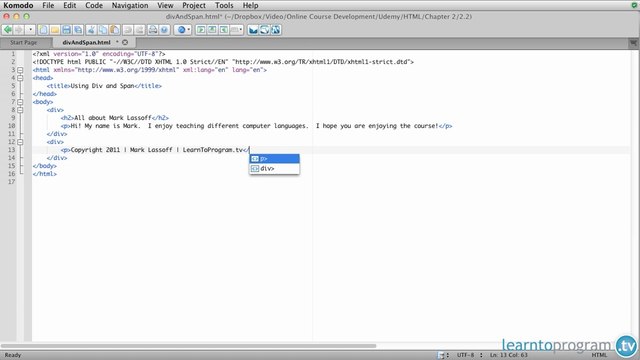Click the 'All about Mark Lassoff' heading text
Viewport: 640px width, 360px height.
point(113,118)
